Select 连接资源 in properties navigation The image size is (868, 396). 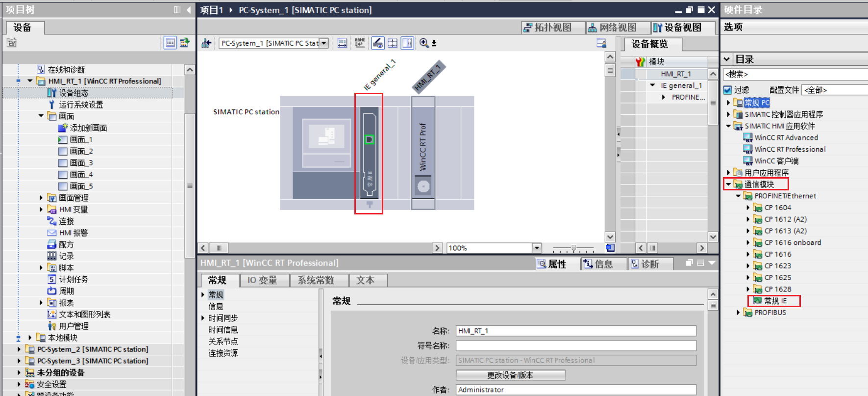(223, 353)
